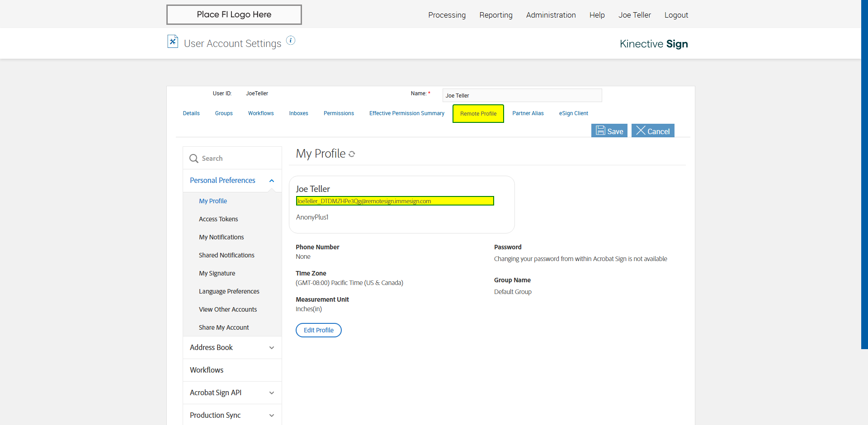This screenshot has height=425, width=868.
Task: Click the Name input field
Action: (522, 95)
